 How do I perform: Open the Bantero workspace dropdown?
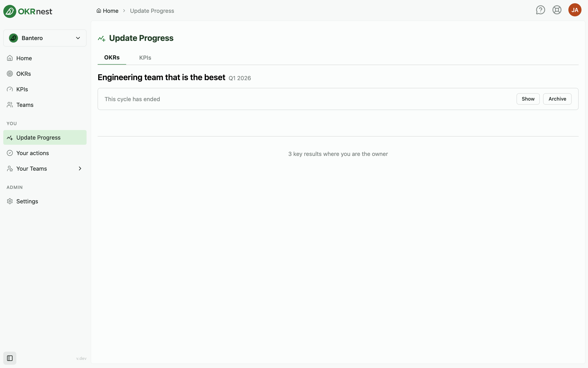tap(45, 38)
